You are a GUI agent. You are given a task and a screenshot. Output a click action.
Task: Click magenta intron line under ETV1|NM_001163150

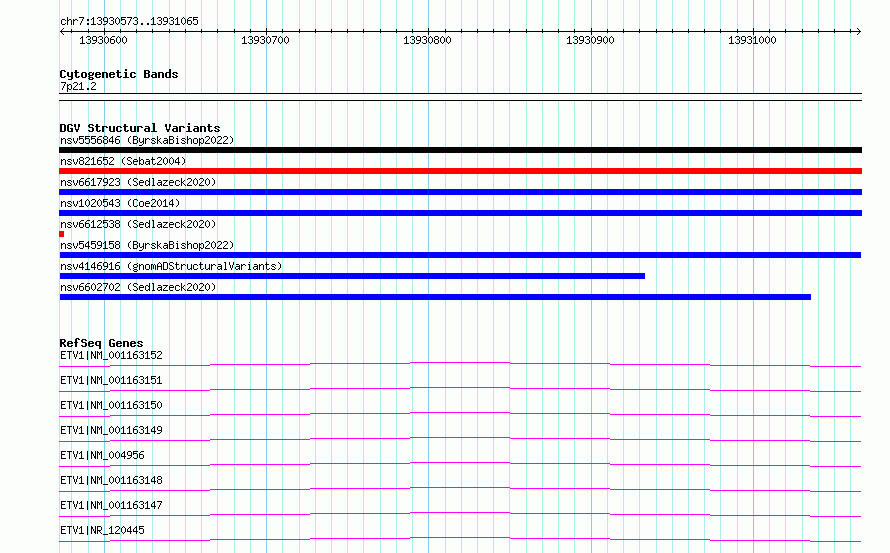[460, 413]
